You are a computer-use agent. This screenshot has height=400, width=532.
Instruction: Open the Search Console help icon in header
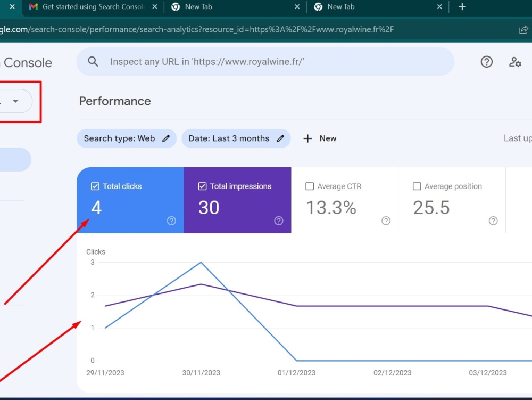tap(487, 62)
